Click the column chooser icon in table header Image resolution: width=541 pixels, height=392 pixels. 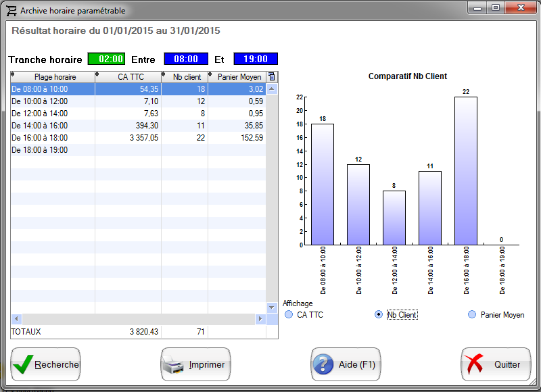click(272, 77)
